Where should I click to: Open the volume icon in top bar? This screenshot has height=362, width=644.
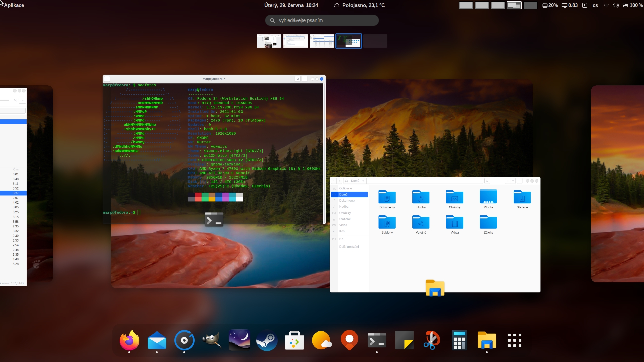[615, 5]
